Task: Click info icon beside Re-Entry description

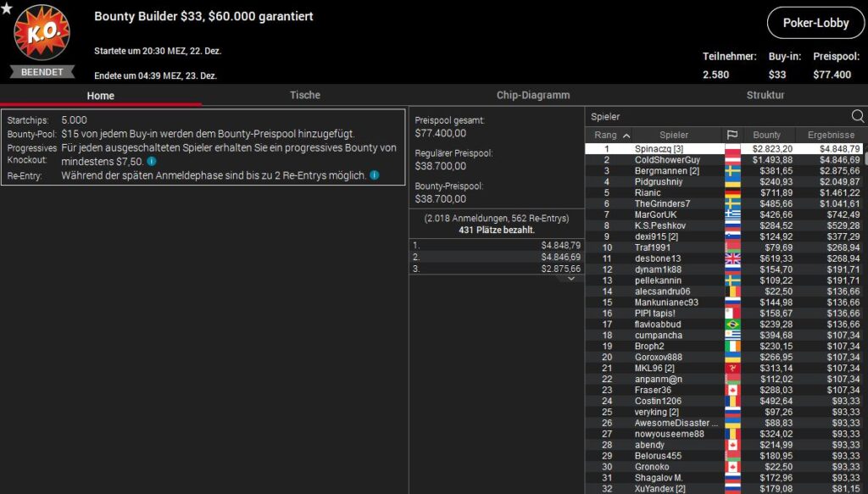Action: pos(374,175)
